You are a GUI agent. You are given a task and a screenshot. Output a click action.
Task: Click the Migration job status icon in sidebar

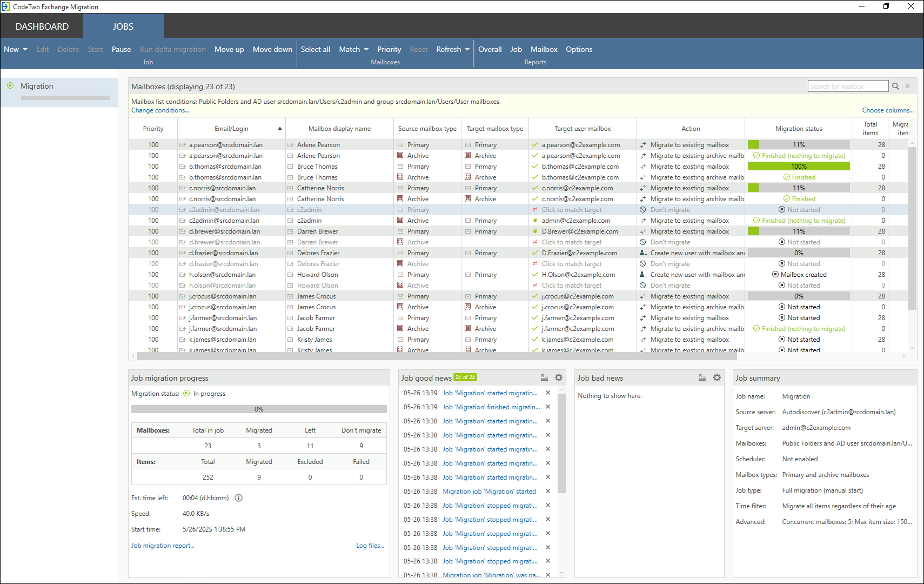[x=10, y=85]
